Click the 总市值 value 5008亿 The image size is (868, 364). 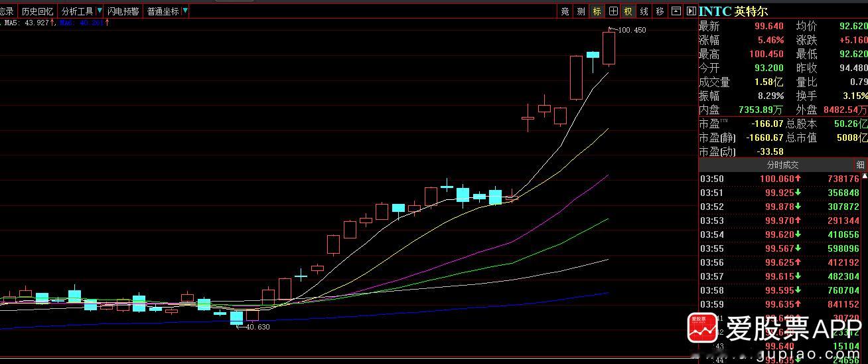tap(853, 137)
